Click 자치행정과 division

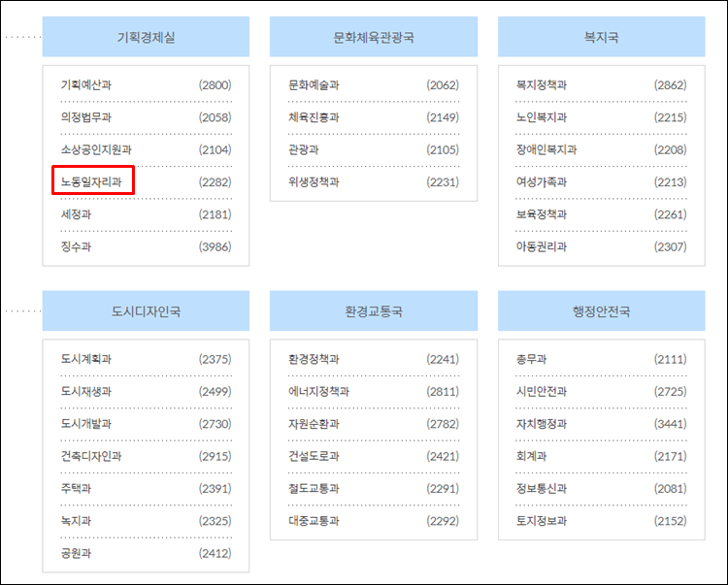(542, 424)
